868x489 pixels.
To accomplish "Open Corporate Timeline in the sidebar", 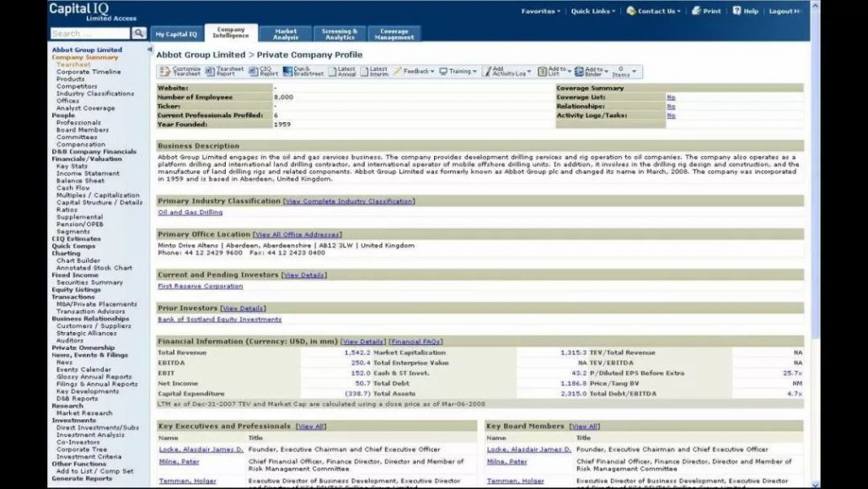I will (x=88, y=72).
